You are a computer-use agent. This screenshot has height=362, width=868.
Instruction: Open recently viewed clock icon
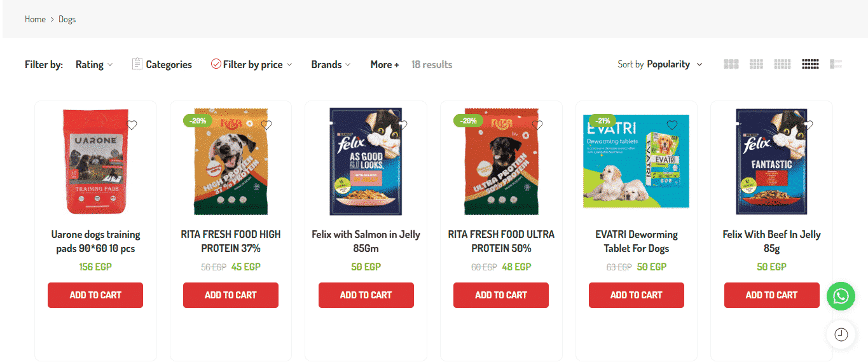841,335
